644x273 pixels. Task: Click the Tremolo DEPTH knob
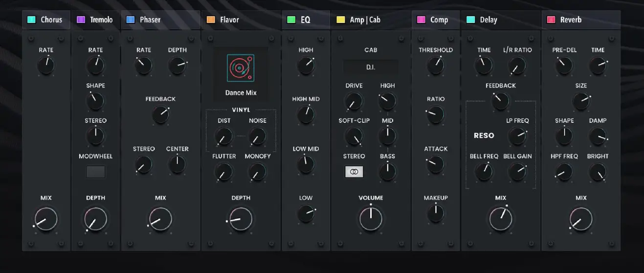click(95, 219)
